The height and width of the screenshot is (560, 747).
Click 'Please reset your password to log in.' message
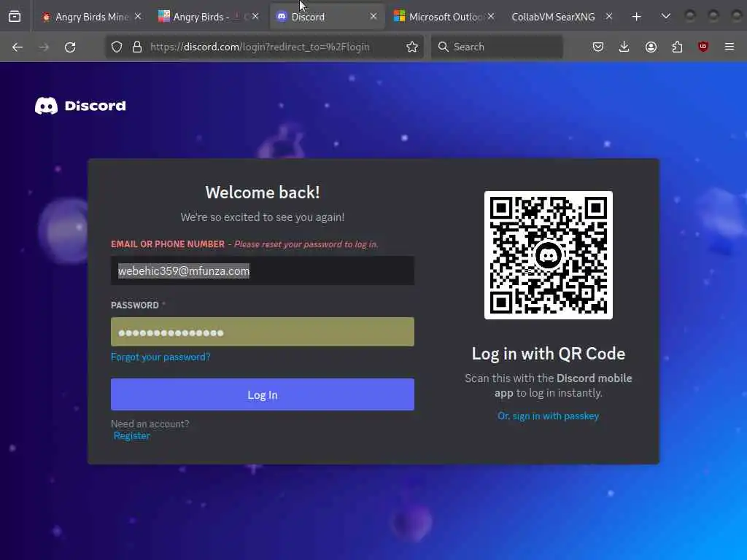point(306,244)
